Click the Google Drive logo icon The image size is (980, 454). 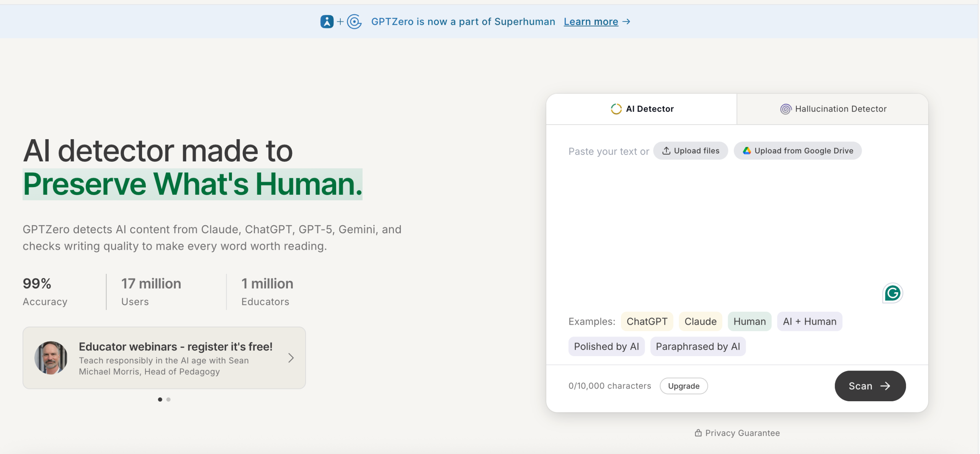[x=747, y=151]
